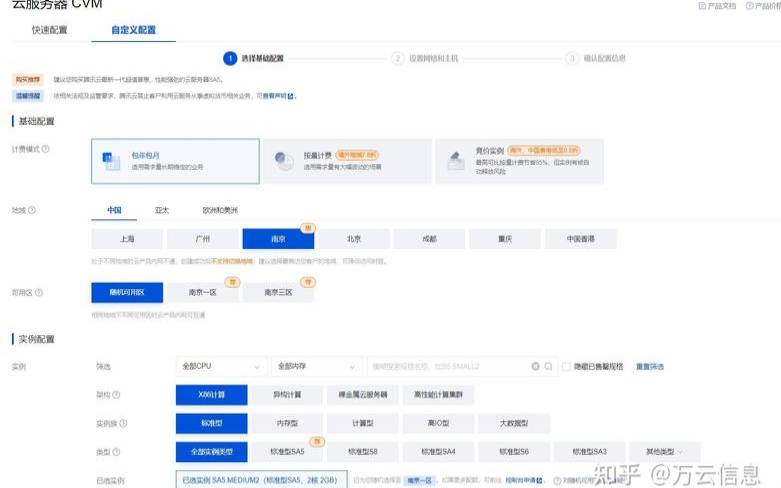Click the selected instance SA5.MEDIUM2 box

[261, 479]
